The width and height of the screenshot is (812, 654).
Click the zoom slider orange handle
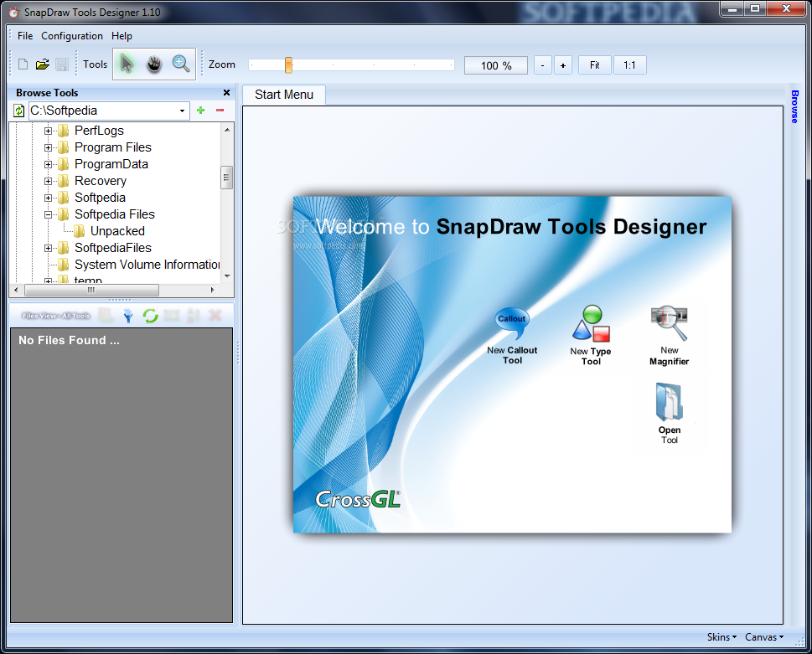click(288, 64)
